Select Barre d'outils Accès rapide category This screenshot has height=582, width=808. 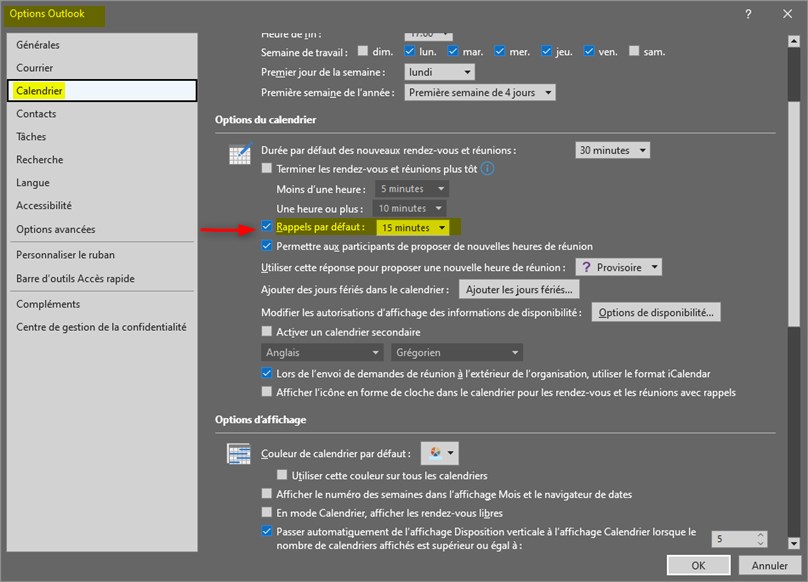(x=102, y=278)
